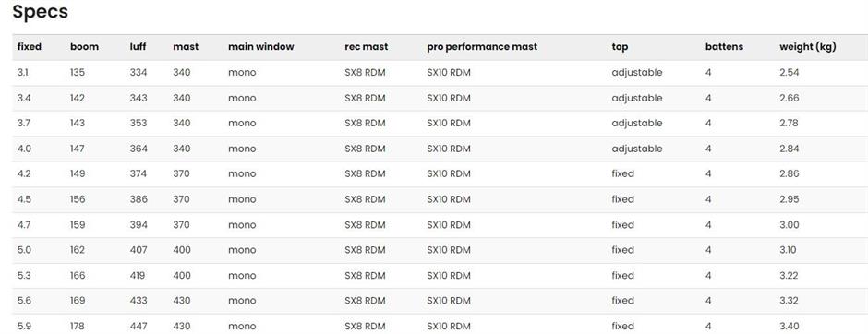This screenshot has width=868, height=334.
Task: Select the "luff" column header
Action: tap(138, 47)
